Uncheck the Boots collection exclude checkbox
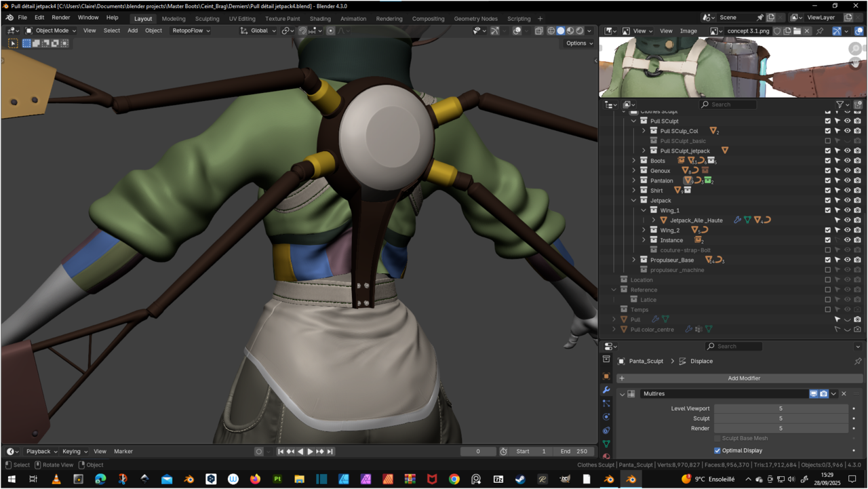 (827, 161)
